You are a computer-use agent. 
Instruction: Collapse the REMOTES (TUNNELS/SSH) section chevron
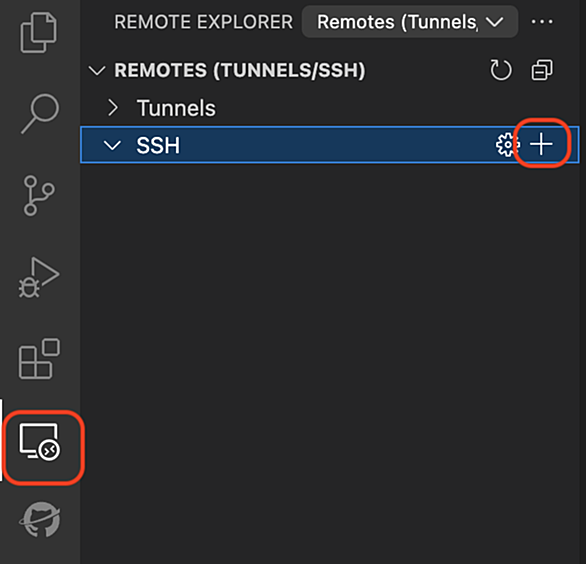[x=97, y=70]
